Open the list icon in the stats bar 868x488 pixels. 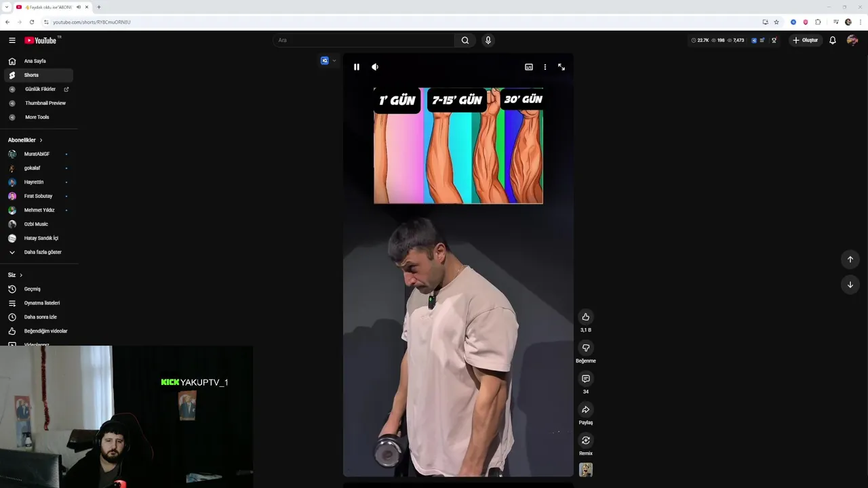click(762, 40)
